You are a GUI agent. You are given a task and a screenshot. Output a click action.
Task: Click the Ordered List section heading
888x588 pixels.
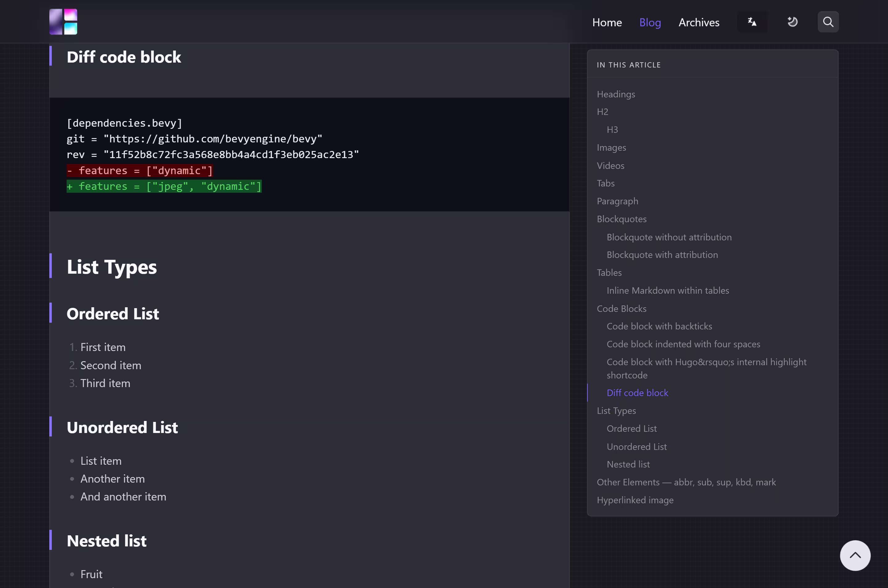pos(113,313)
